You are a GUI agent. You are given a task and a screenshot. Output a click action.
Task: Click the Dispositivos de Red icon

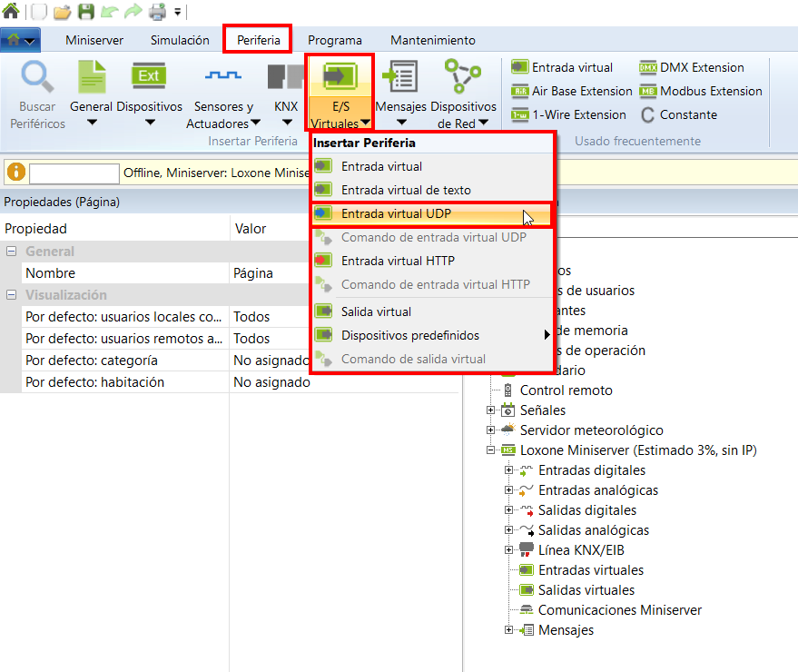(x=463, y=76)
